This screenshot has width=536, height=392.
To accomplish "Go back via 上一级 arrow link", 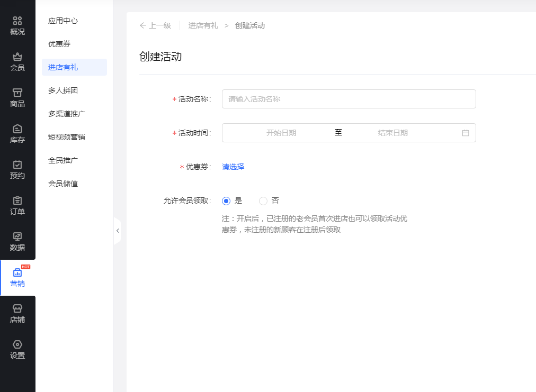I will pyautogui.click(x=156, y=25).
